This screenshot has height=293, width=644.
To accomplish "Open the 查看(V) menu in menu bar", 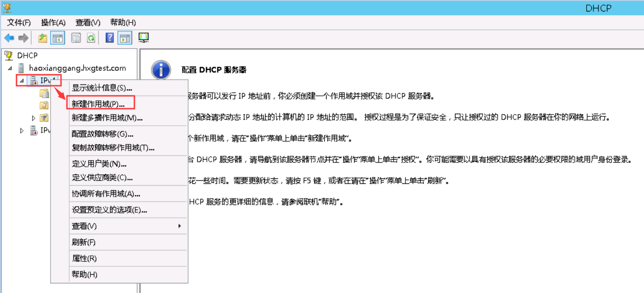I will coord(88,22).
